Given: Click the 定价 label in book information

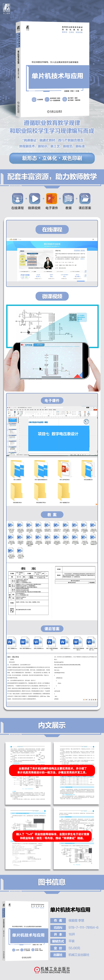Looking at the screenshot, I should (58, 948).
